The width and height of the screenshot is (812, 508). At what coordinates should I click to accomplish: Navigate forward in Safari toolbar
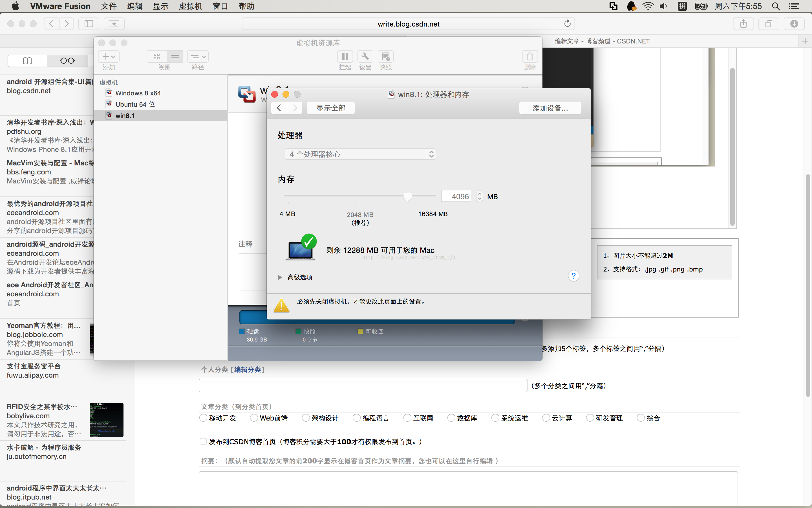pyautogui.click(x=67, y=23)
